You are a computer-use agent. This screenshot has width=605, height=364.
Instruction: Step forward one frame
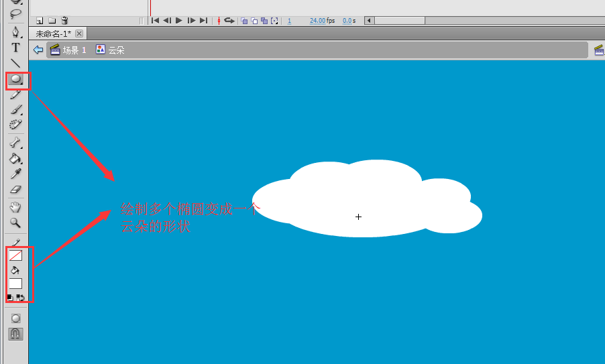[x=191, y=20]
